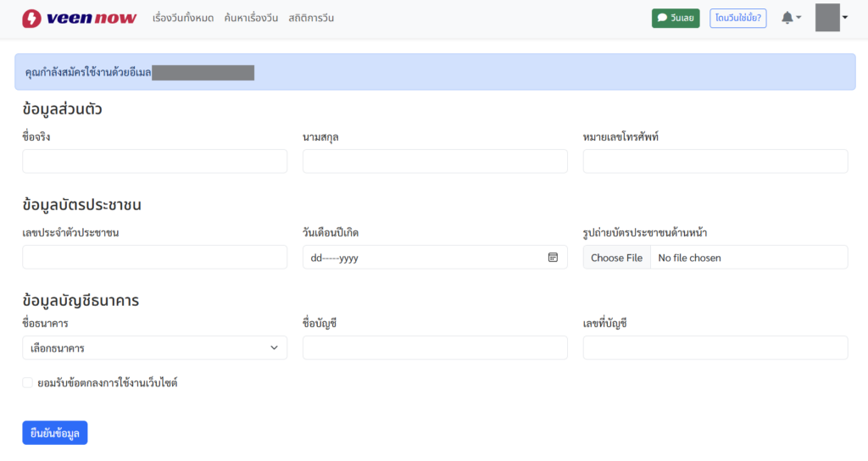Click the โดนวีนใช่มั้ย? button
Image resolution: width=868 pixels, height=461 pixels.
pos(737,18)
